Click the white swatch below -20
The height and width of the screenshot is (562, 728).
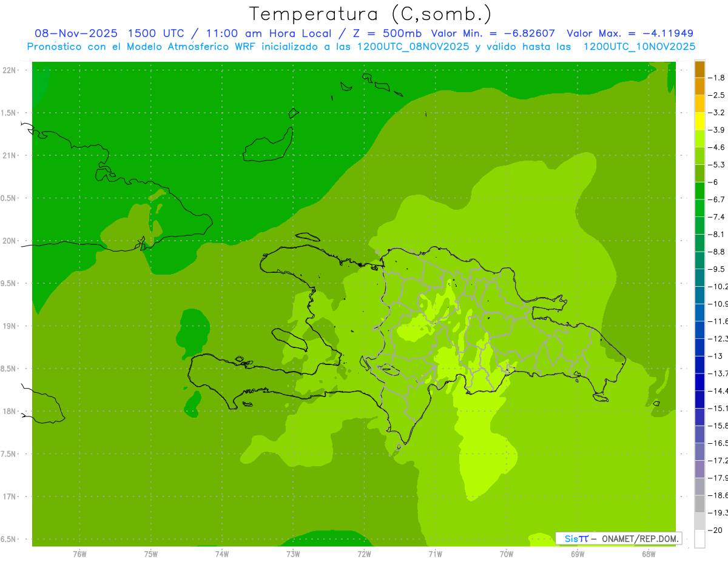(699, 539)
